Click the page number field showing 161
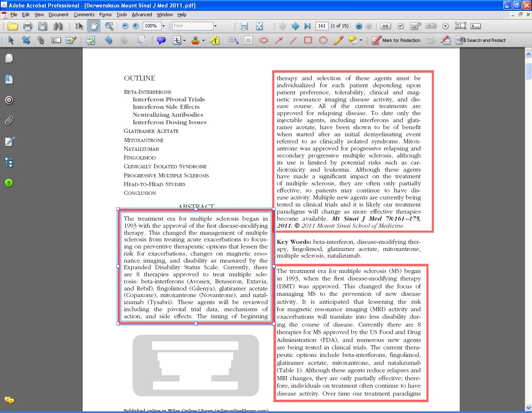This screenshot has width=532, height=413. (x=322, y=26)
